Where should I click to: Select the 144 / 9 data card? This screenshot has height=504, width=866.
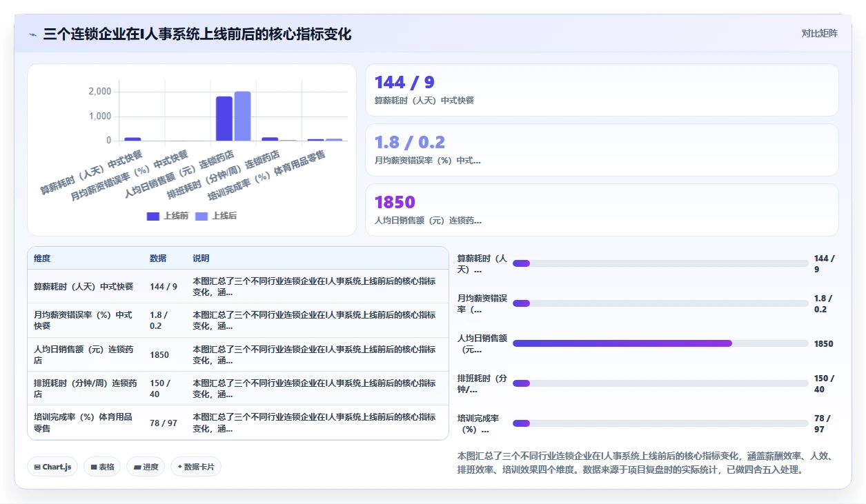point(602,90)
